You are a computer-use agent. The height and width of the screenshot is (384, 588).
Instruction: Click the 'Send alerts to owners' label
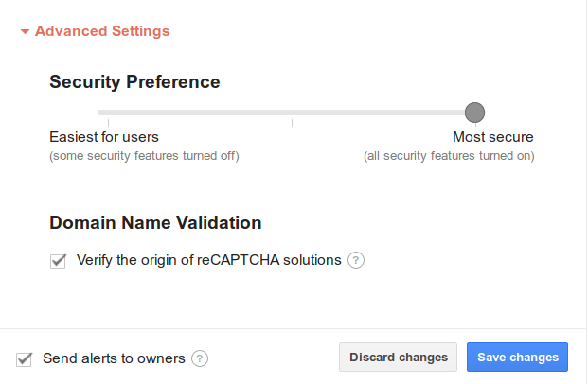point(114,358)
